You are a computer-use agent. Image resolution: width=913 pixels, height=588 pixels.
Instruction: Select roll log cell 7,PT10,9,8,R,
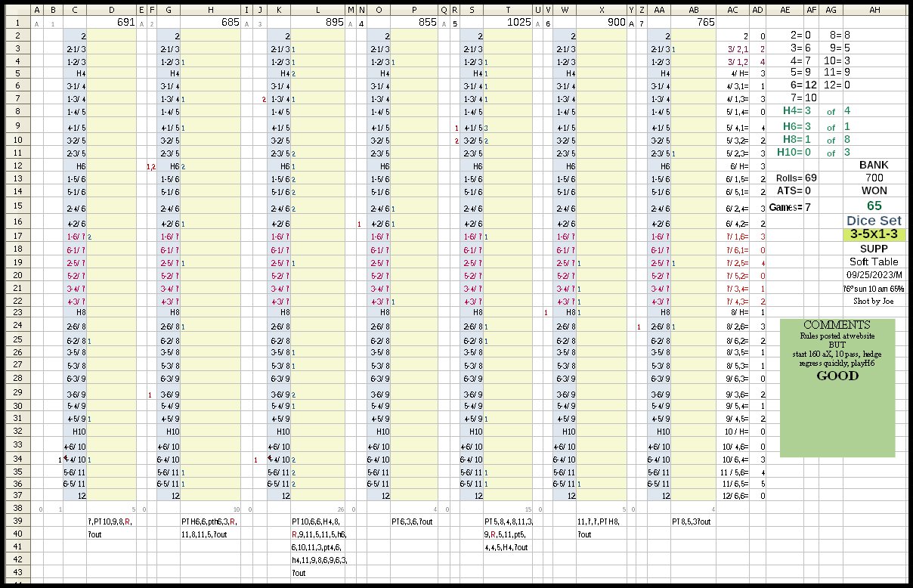click(x=112, y=521)
